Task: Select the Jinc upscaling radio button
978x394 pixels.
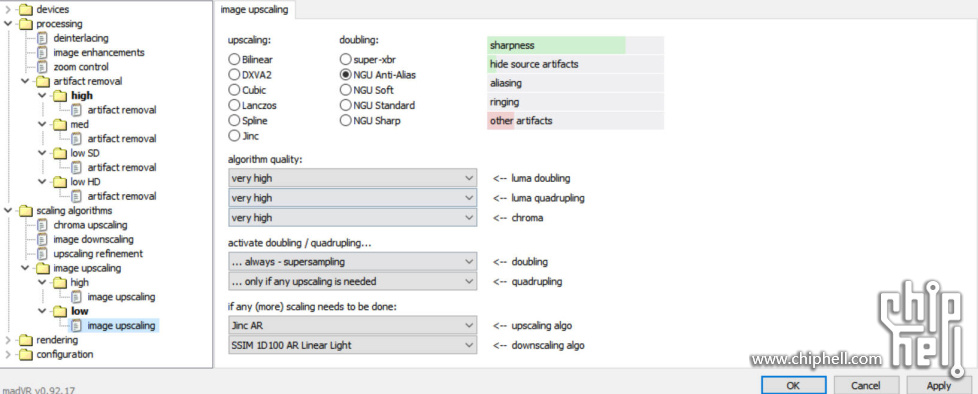Action: 234,135
